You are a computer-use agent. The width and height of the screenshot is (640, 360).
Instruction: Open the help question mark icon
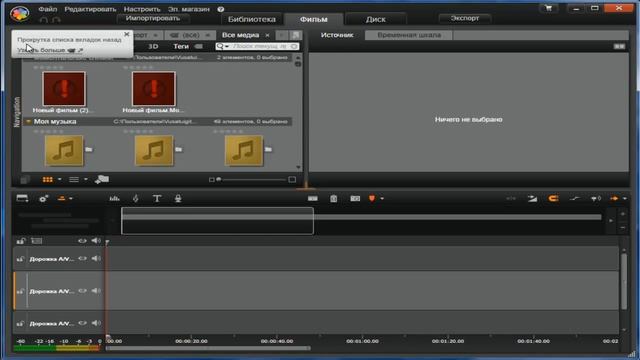click(x=221, y=9)
